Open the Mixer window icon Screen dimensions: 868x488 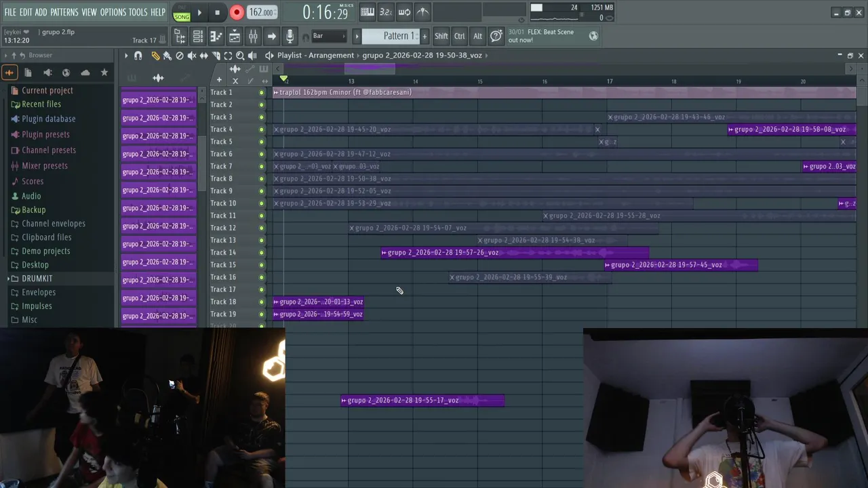click(253, 37)
